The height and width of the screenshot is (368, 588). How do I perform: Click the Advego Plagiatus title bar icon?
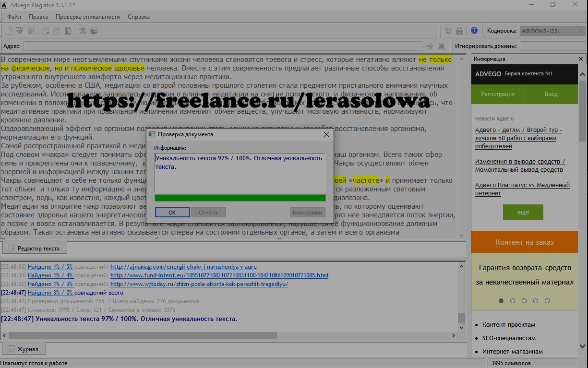point(4,4)
